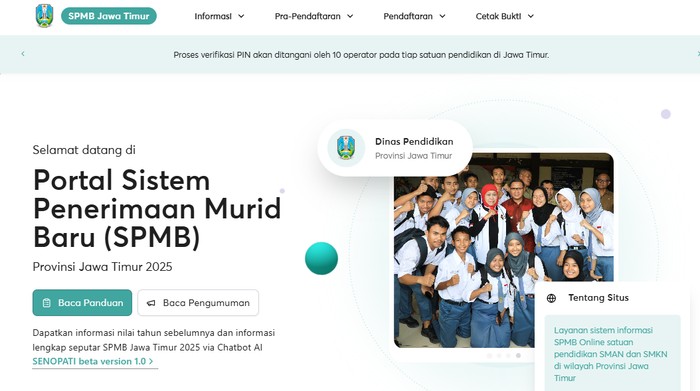Select the fourth dark carousel dot
The width and height of the screenshot is (700, 391).
coord(518,356)
